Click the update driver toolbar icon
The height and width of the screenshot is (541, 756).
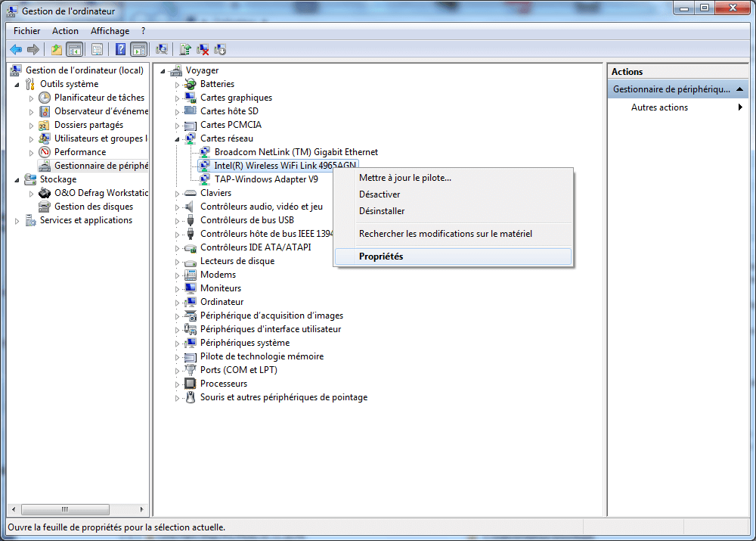[x=185, y=49]
